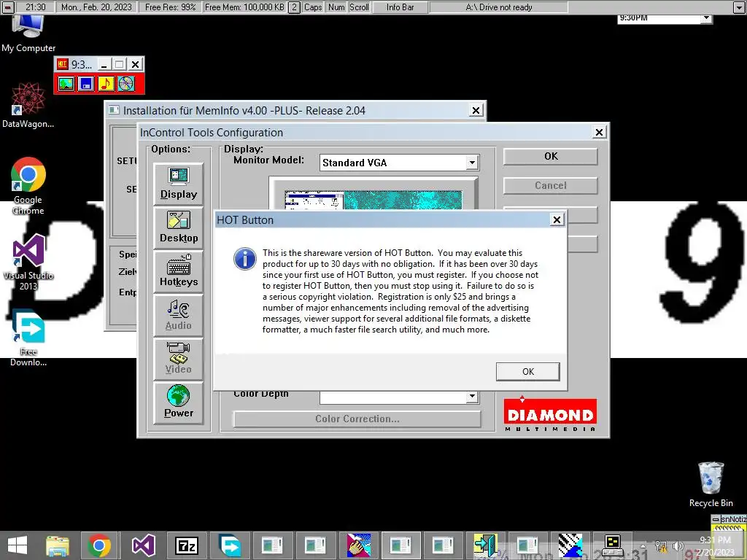Select the Audio option in InControl Tools
747x560 pixels.
[179, 316]
